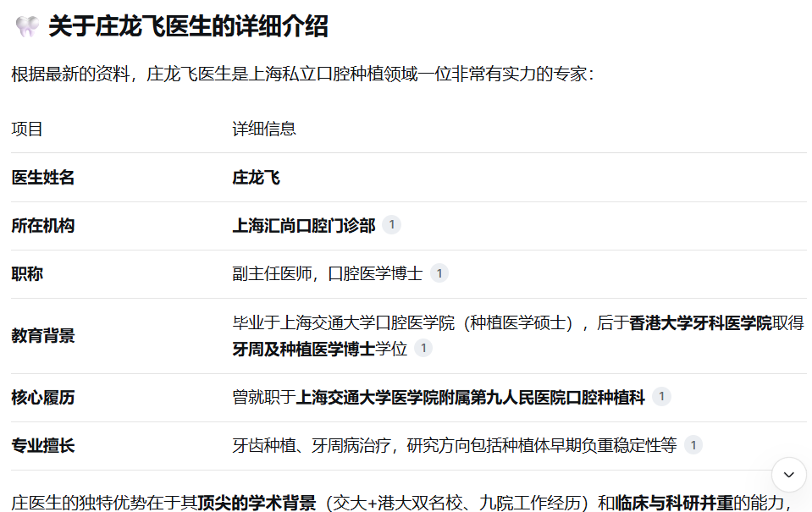Click the scroll-down chevron button
Viewport: 812px width, 512px height.
tap(789, 475)
